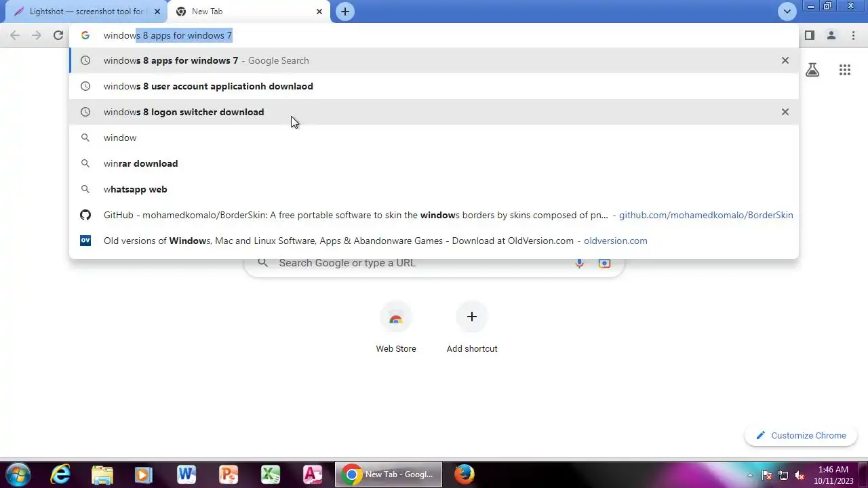
Task: Open the Chrome three-dot menu
Action: coord(853,35)
